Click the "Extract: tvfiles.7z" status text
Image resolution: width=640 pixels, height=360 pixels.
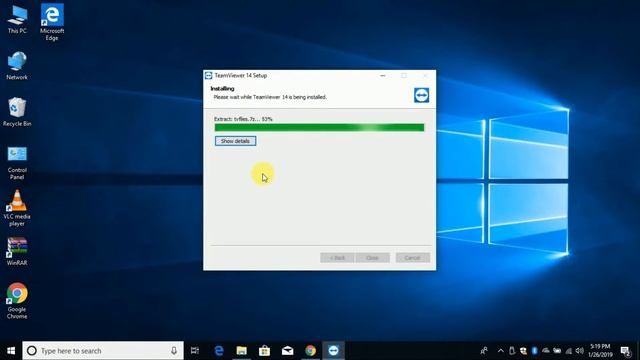coord(243,119)
